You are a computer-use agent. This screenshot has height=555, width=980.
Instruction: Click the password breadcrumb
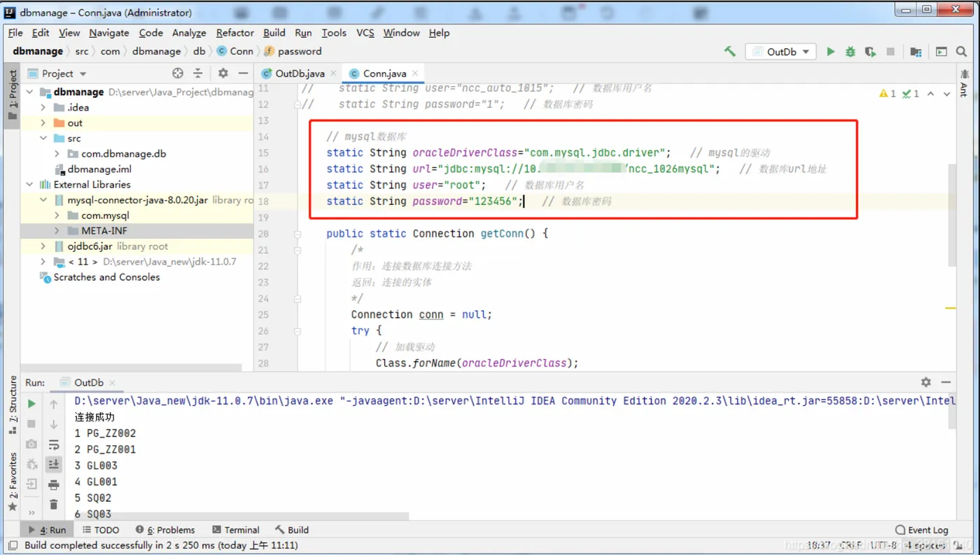tap(293, 51)
